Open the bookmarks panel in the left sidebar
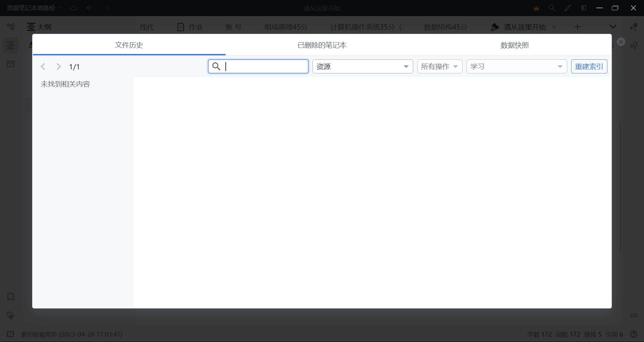 tap(10, 297)
